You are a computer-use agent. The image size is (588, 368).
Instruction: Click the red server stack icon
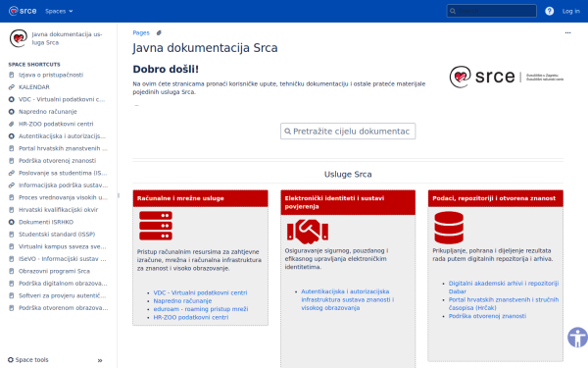tap(156, 226)
